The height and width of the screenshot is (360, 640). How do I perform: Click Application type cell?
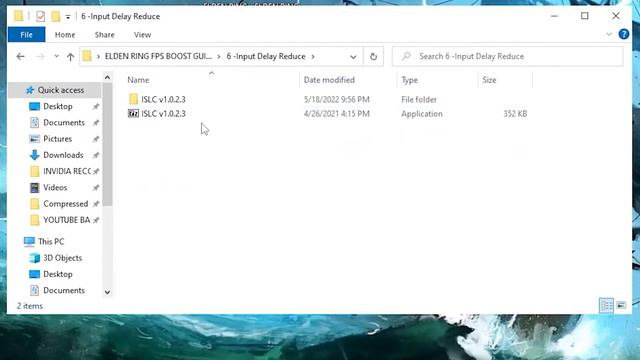(422, 113)
